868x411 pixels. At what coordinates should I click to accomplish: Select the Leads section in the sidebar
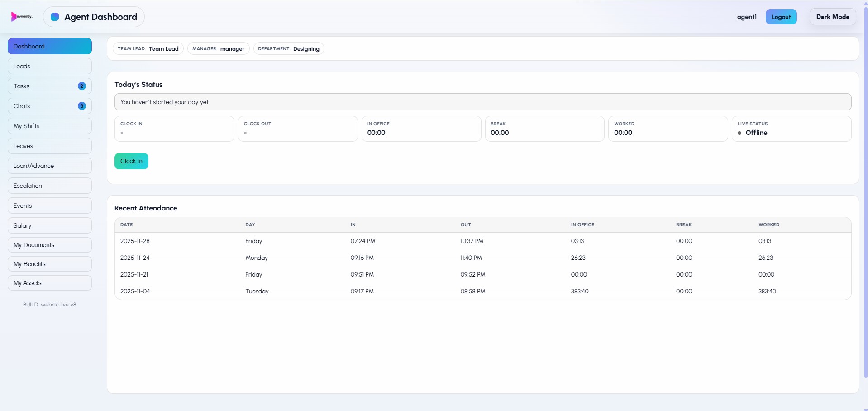coord(49,66)
